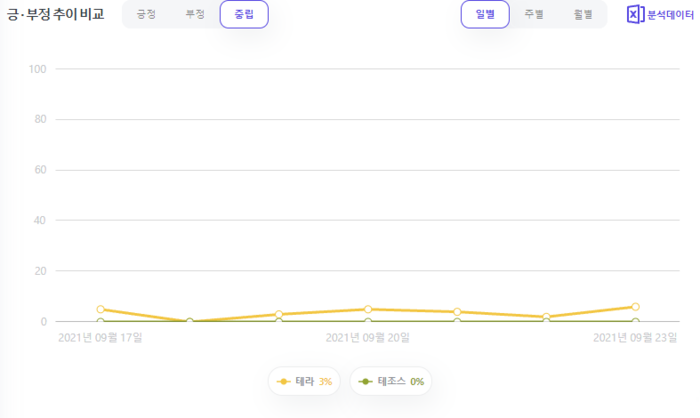Click 분석데이터 text link

point(670,15)
